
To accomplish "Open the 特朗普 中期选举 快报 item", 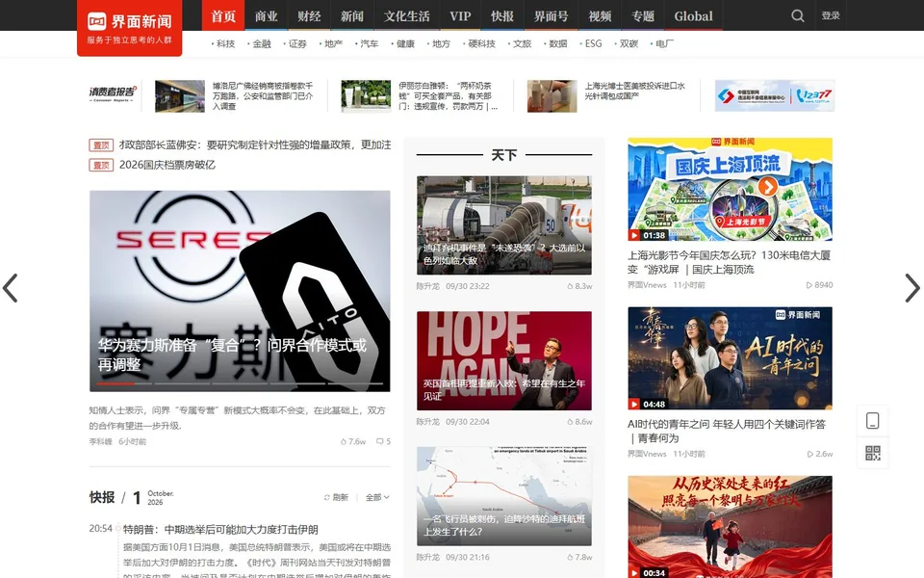I will 220,529.
